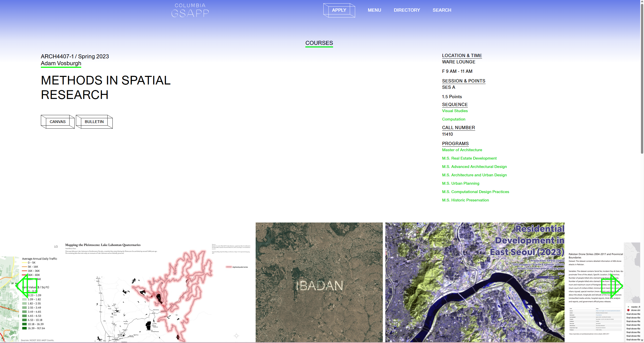Viewport: 644px width, 343px height.
Task: Open M.S. Urban Planning link
Action: [x=461, y=183]
